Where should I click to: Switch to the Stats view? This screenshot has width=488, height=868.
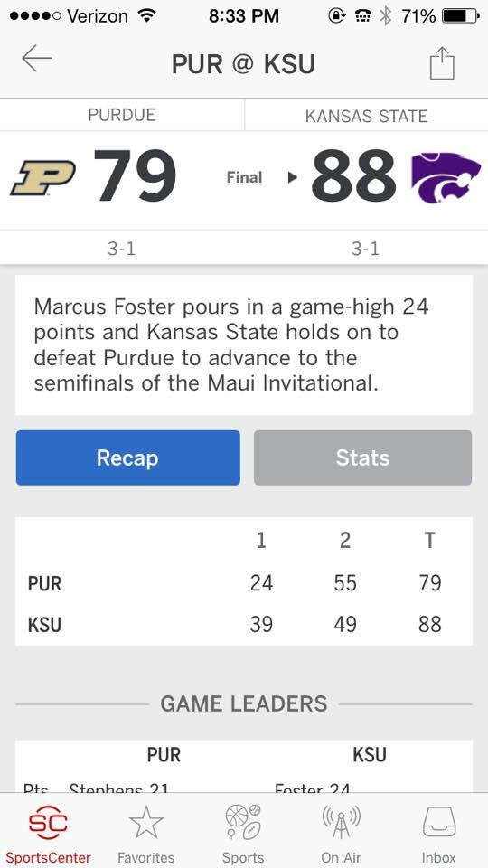click(363, 458)
